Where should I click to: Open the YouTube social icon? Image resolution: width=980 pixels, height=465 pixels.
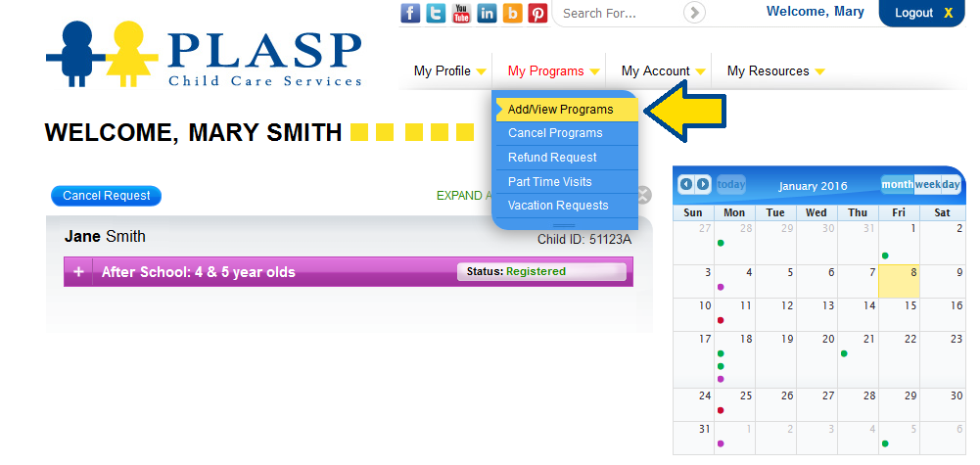(x=461, y=13)
